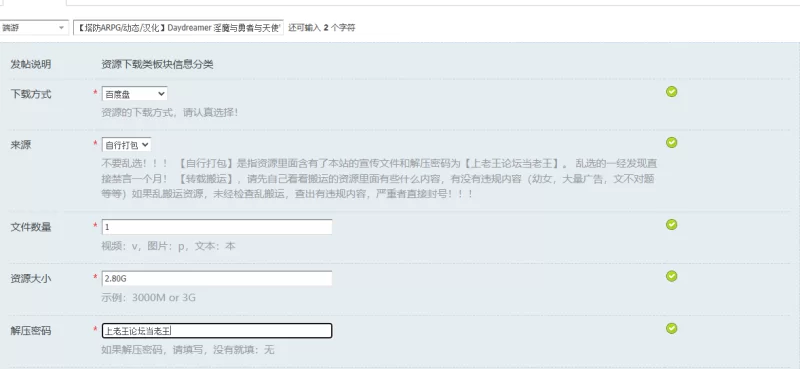Click the 资源大小 label
Viewport: 800px width, 369px height.
point(31,279)
